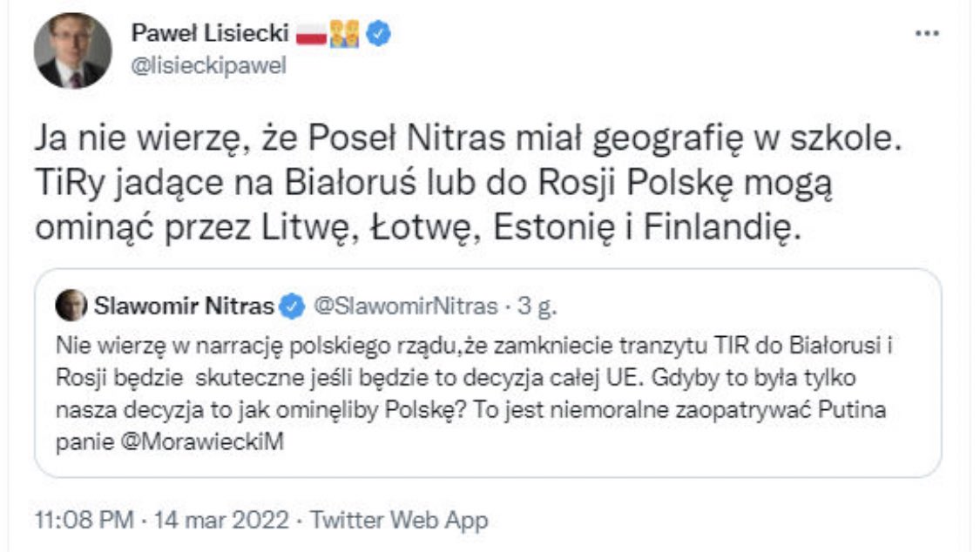This screenshot has height=552, width=980.
Task: Click the 11:08 PM tweet time
Action: [x=84, y=521]
